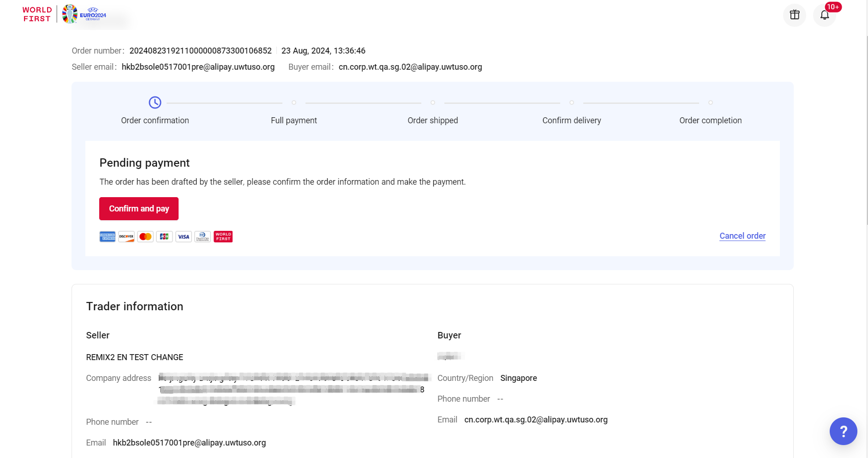868x458 pixels.
Task: Click the JCB card icon
Action: pos(164,237)
